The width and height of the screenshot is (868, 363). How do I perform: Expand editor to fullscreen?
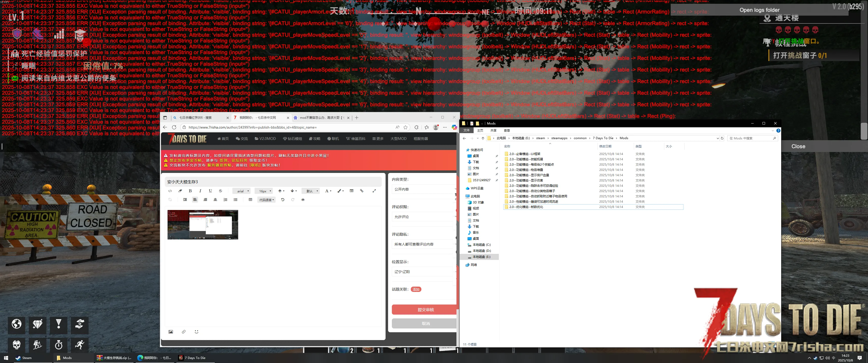coord(374,191)
